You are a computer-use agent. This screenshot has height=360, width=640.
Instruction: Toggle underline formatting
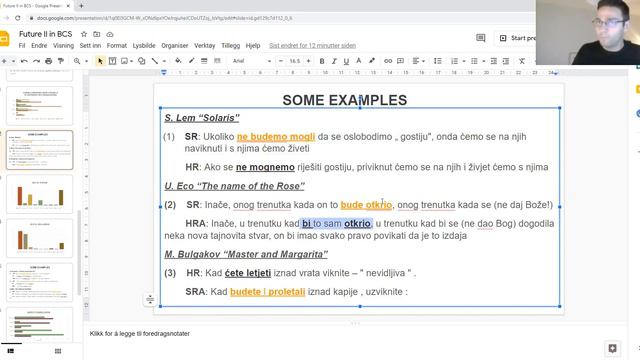pyautogui.click(x=346, y=61)
